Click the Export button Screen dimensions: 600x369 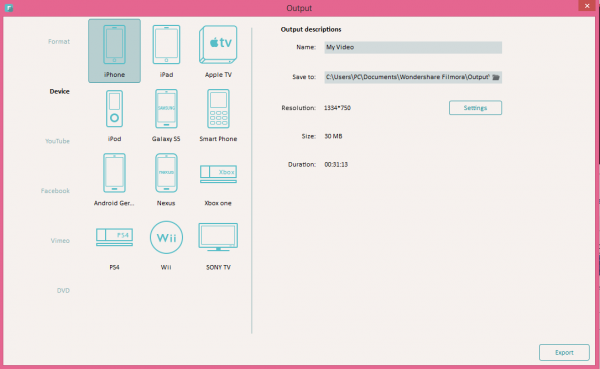tap(564, 353)
